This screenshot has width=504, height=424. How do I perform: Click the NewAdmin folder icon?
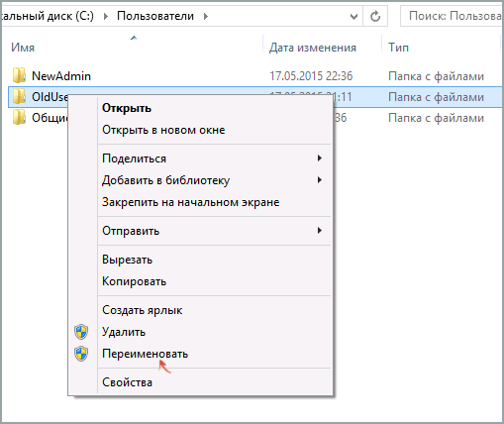coord(19,75)
